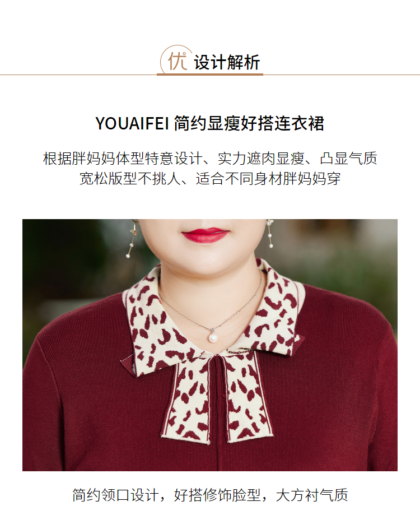This screenshot has height=506, width=420.
Task: Click the left leopard-print ribbon tail
Action: pos(188,402)
